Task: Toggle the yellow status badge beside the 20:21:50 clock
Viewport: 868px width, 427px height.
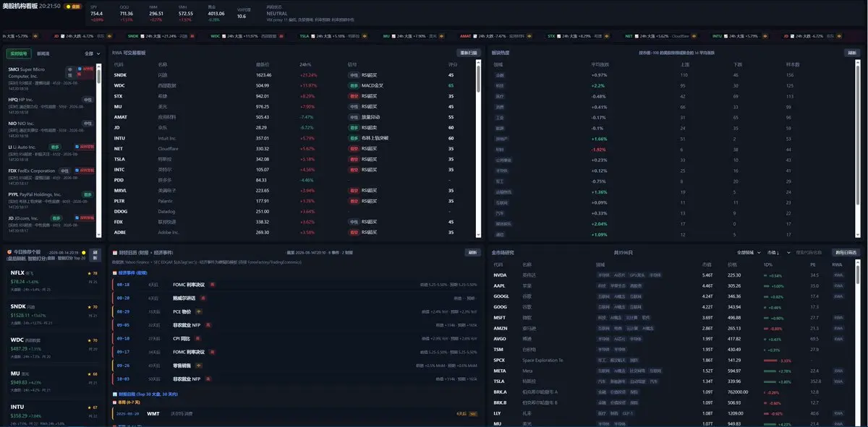Action: click(73, 6)
